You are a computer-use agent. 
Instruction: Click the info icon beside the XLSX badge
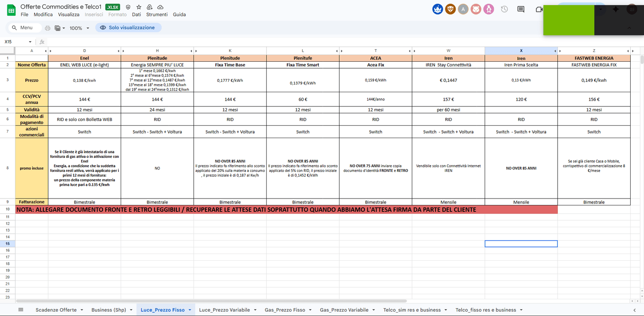[128, 7]
